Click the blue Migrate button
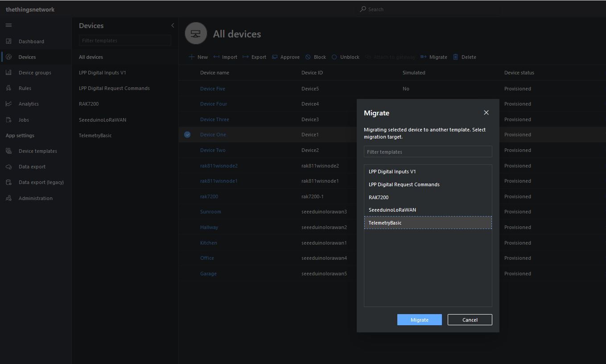The width and height of the screenshot is (606, 364). 419,319
